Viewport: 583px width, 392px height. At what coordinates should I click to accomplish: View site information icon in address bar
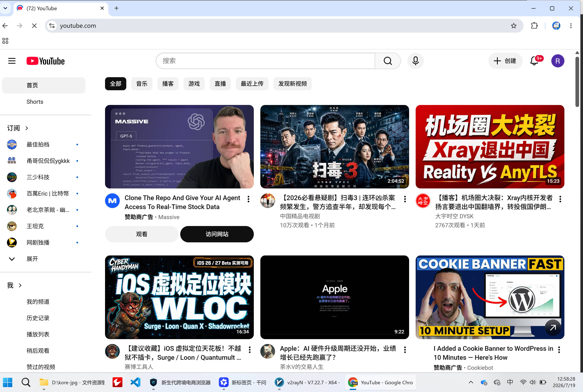click(52, 26)
